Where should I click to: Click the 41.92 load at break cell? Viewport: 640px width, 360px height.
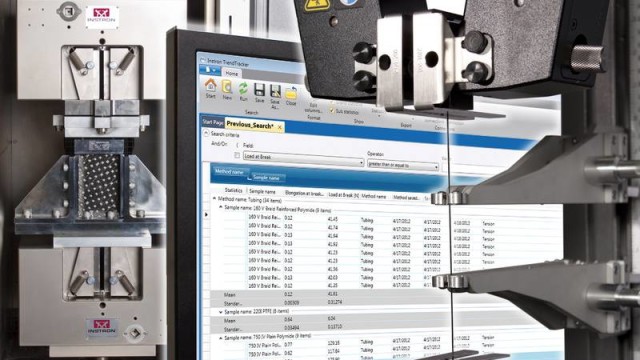(333, 244)
